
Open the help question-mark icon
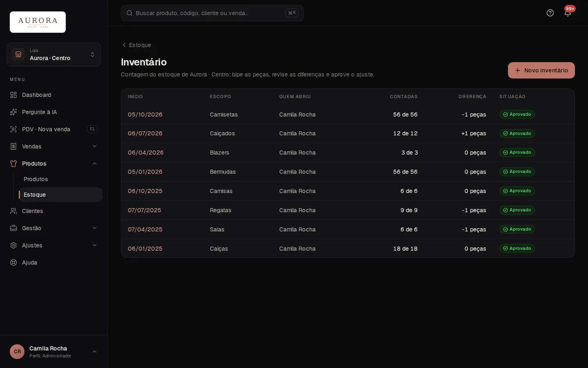point(550,13)
